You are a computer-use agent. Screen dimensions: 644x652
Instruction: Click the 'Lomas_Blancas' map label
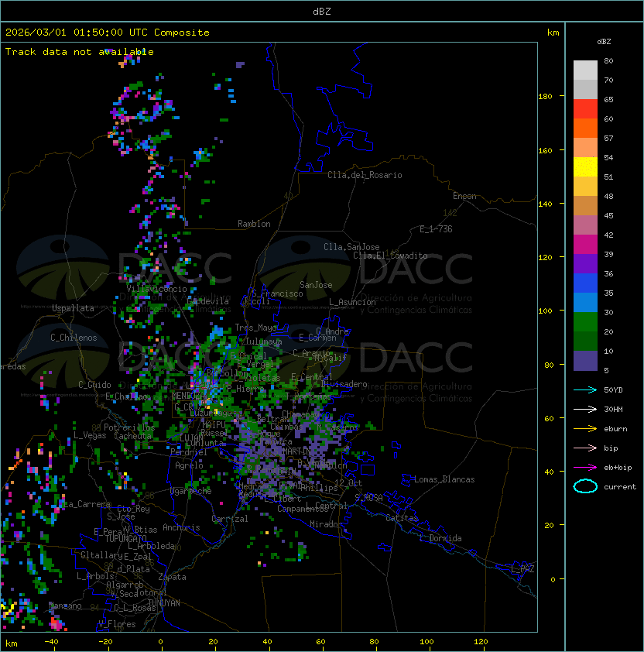click(444, 479)
